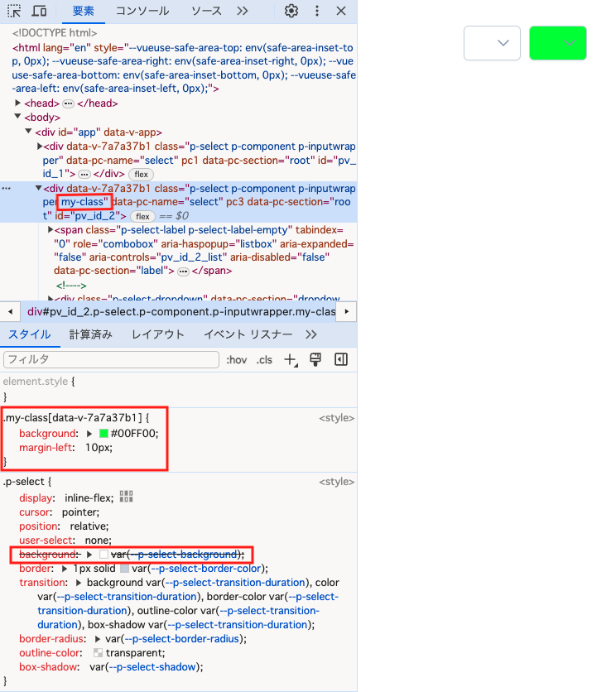Activate the inspect element picker icon
Screen dimensions: 616x692
click(14, 11)
